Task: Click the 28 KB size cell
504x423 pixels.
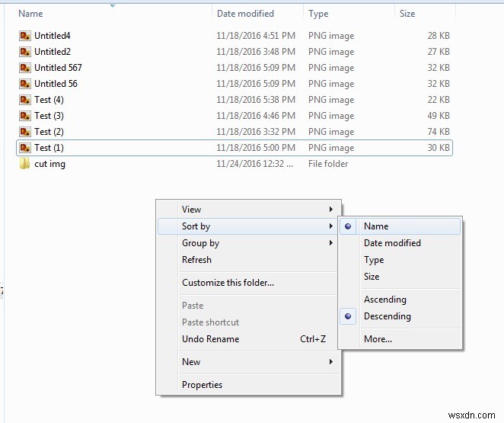Action: click(439, 36)
